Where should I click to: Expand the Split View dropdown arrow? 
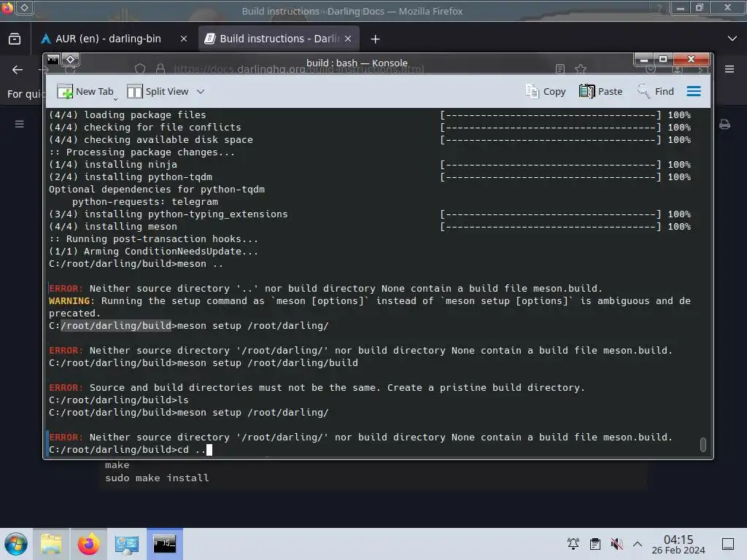coord(201,91)
